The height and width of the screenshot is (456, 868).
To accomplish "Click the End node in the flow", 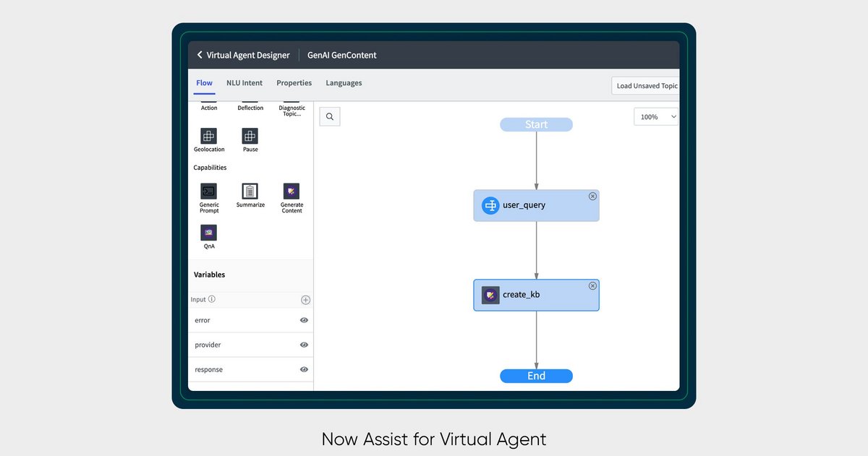I will (536, 376).
